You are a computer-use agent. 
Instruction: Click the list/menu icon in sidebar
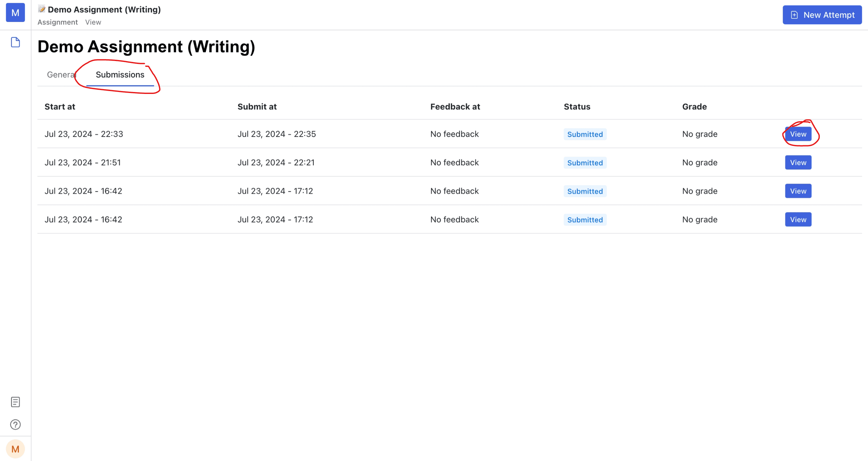[x=15, y=402]
